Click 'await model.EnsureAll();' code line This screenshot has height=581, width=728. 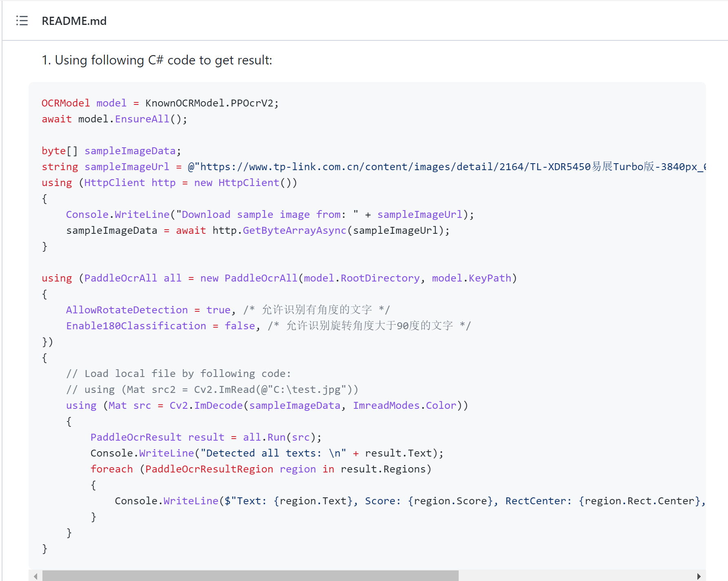114,119
